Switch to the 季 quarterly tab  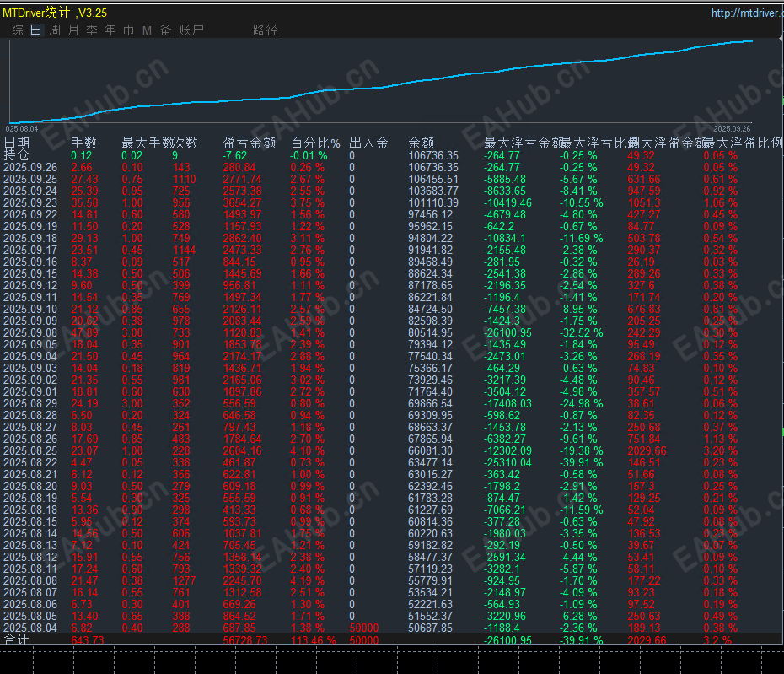(92, 30)
